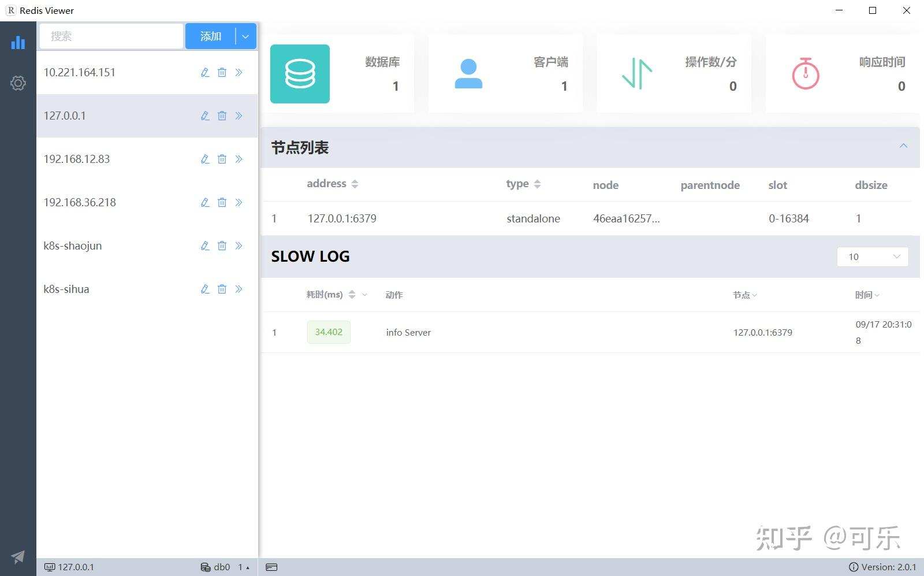Click the 09/17 20:31:08 timestamp
This screenshot has width=924, height=576.
[x=884, y=333]
